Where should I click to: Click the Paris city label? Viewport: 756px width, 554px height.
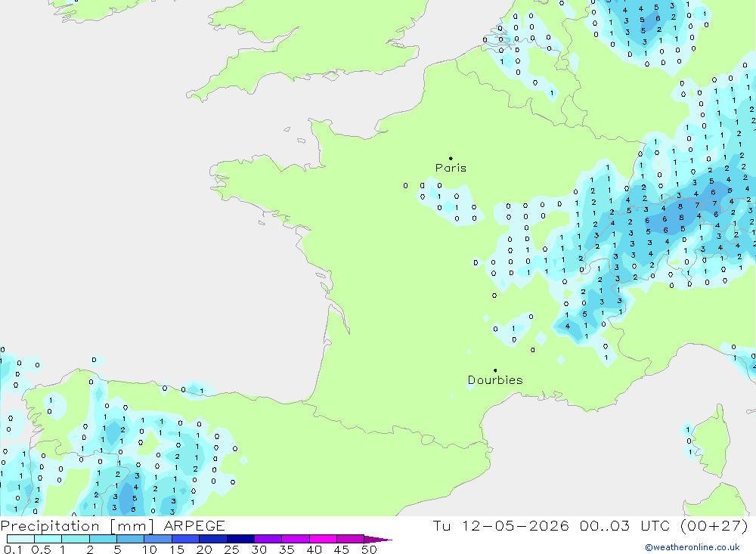pos(451,168)
